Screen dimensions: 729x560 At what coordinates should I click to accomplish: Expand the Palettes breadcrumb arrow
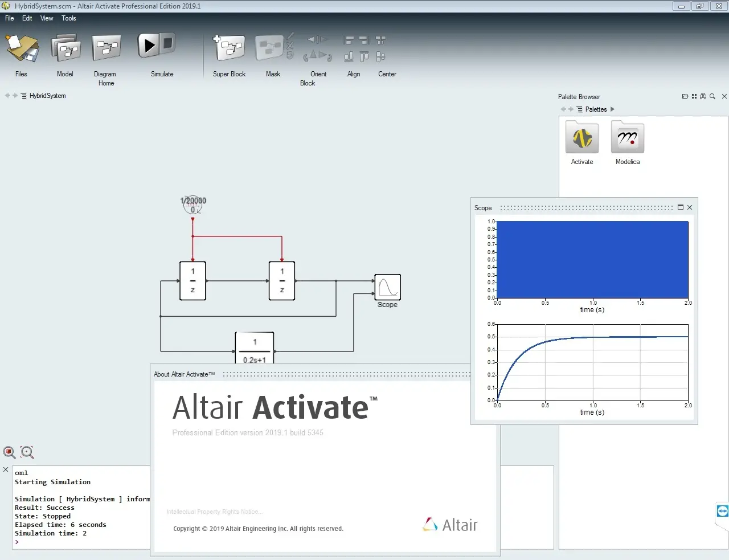tap(612, 109)
